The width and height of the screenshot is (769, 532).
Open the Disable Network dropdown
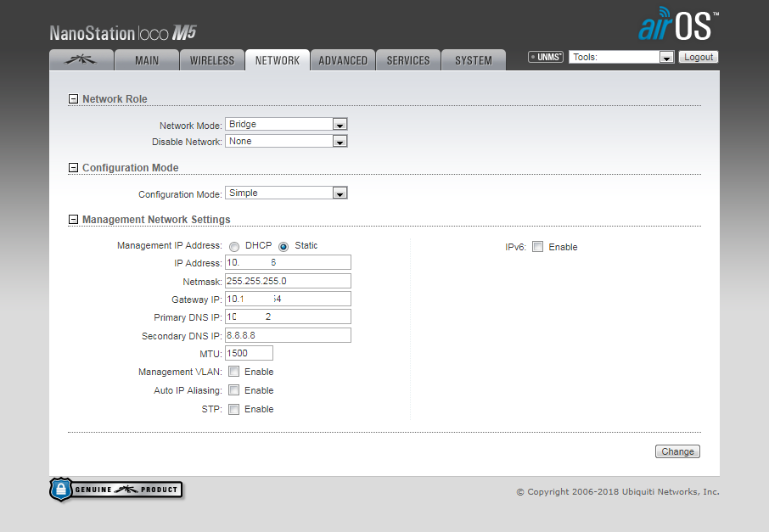pos(286,142)
